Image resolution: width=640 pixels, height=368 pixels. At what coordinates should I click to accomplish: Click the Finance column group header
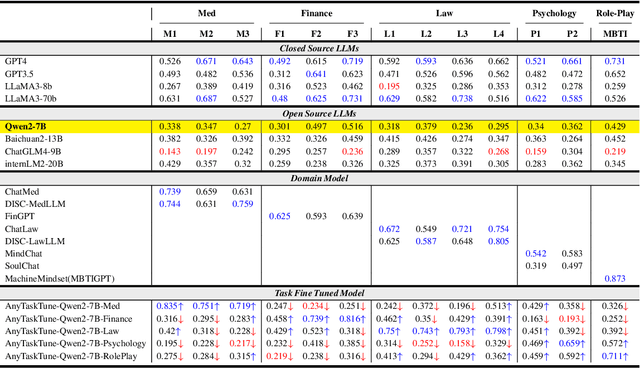pos(316,13)
